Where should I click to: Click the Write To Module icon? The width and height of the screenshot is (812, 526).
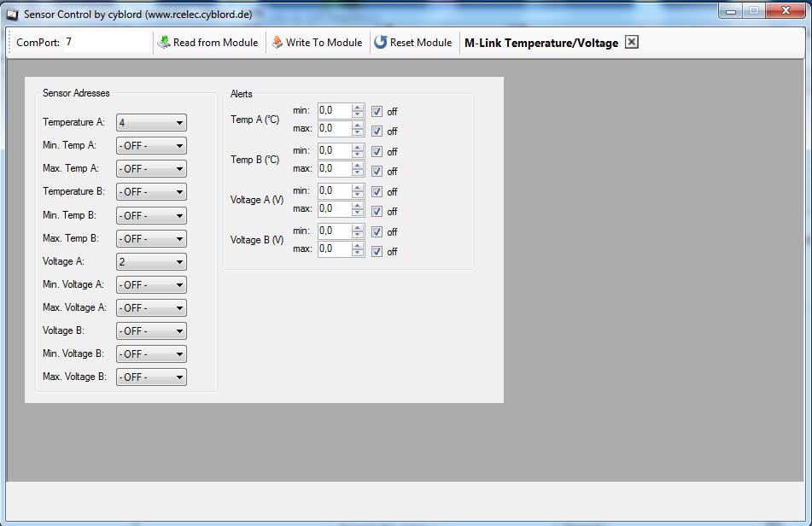tap(277, 43)
